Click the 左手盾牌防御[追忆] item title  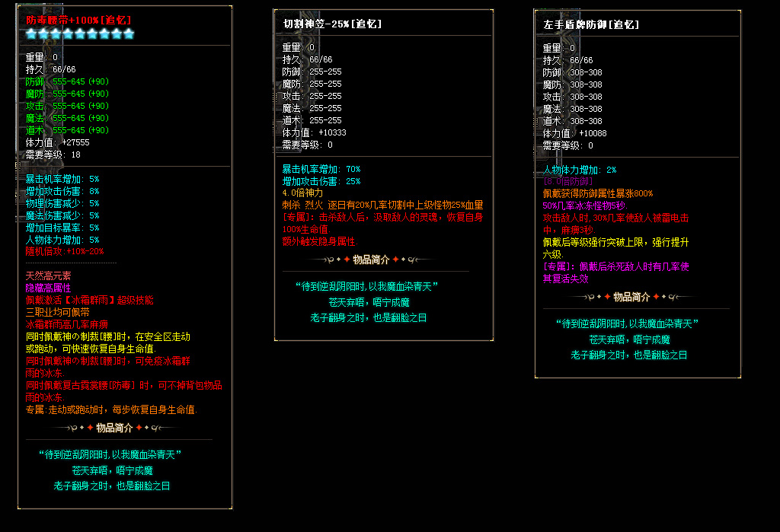tap(590, 25)
